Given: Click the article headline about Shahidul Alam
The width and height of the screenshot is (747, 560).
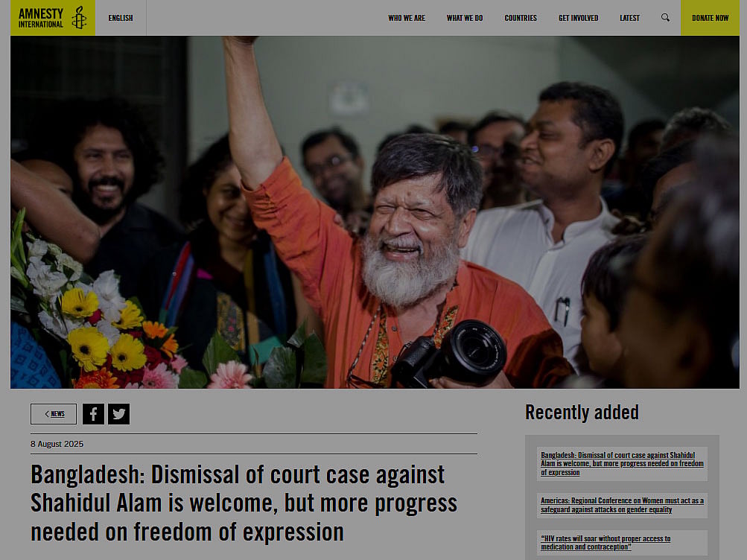Looking at the screenshot, I should coord(244,503).
